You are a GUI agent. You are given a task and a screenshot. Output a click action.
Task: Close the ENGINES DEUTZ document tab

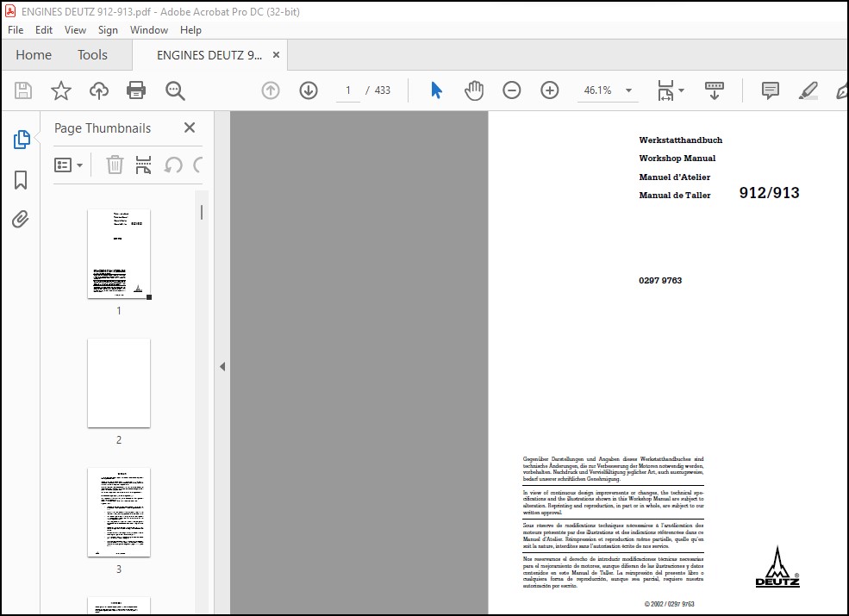[276, 54]
